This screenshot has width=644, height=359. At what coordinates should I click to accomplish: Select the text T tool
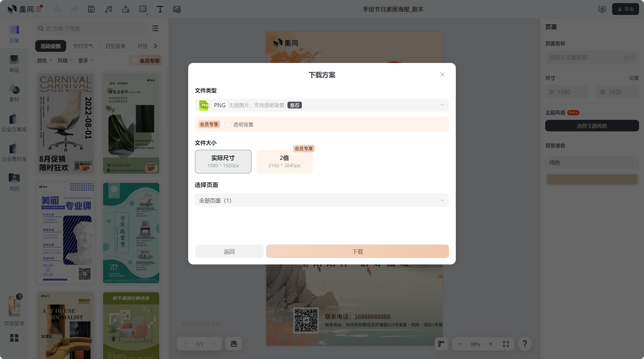pos(160,9)
